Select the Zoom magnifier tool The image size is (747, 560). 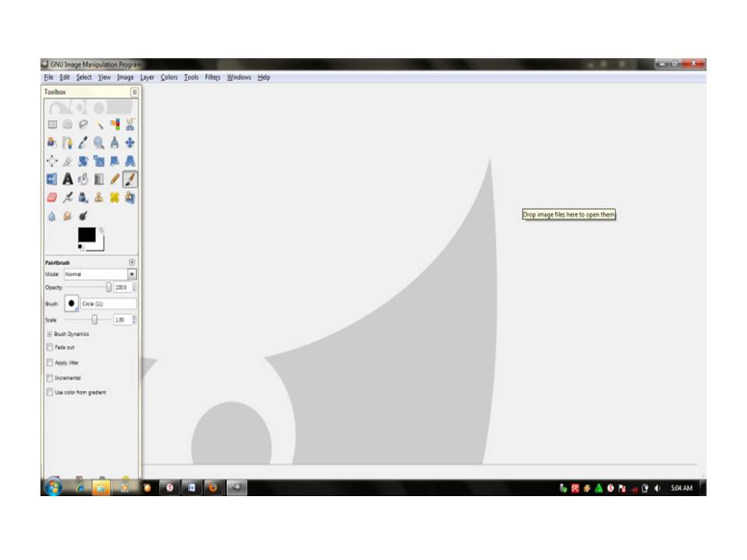click(x=99, y=143)
